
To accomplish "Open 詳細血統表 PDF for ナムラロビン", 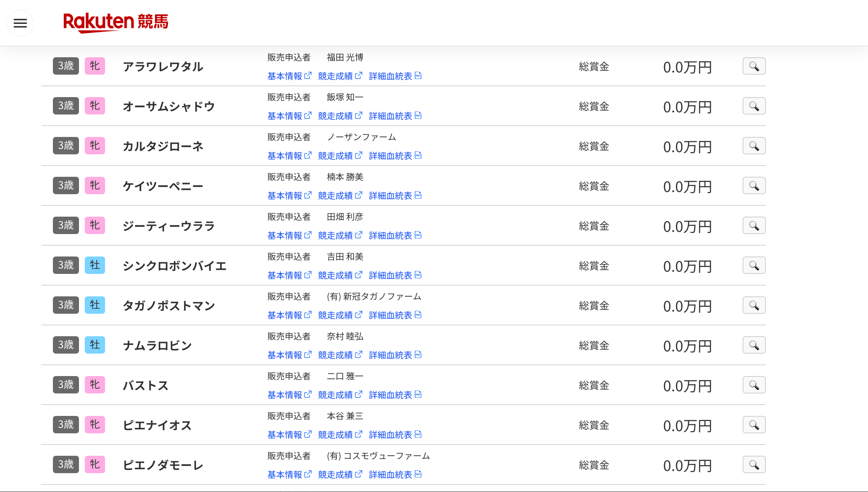I will [x=395, y=355].
